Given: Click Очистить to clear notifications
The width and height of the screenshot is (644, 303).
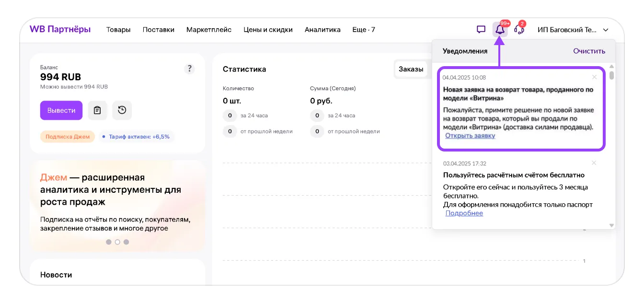Looking at the screenshot, I should tap(589, 51).
